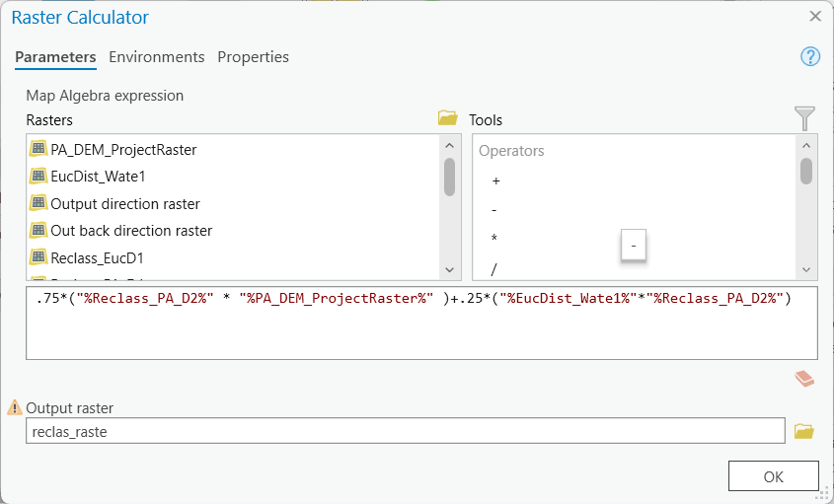Click the PA_DEM_ProjectRaster raster icon
Screen dimensions: 834x504
pos(38,150)
